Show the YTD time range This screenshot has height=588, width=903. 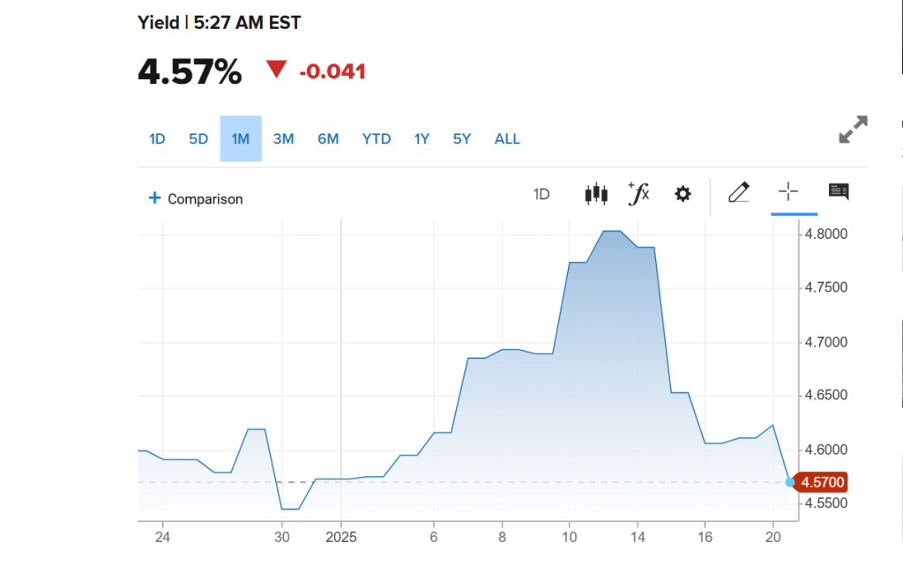pyautogui.click(x=377, y=138)
